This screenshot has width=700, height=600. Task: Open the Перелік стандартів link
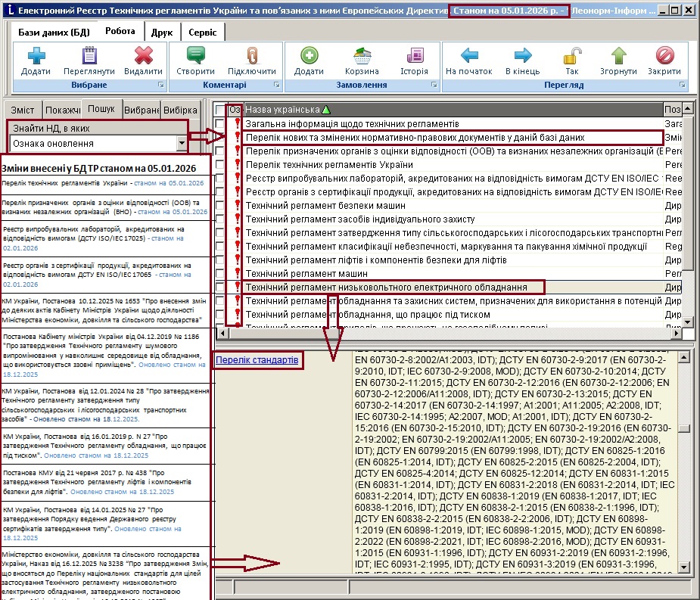click(257, 360)
